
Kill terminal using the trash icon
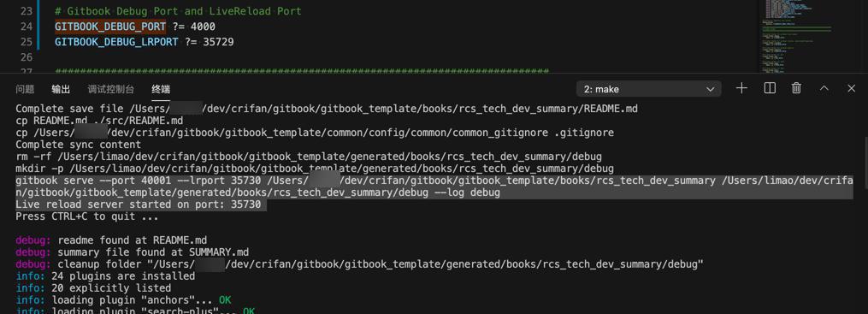pos(796,89)
